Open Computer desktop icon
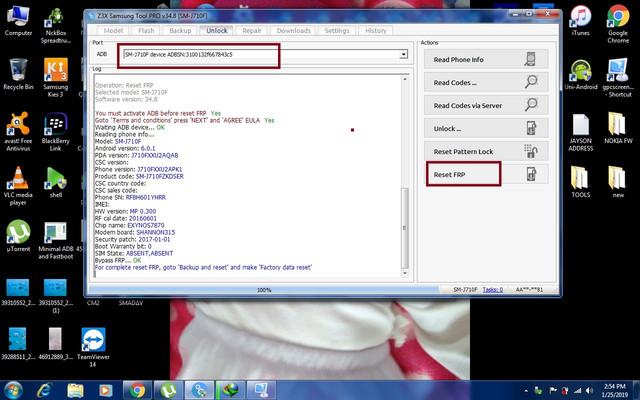Image resolution: width=640 pixels, height=400 pixels. click(18, 21)
